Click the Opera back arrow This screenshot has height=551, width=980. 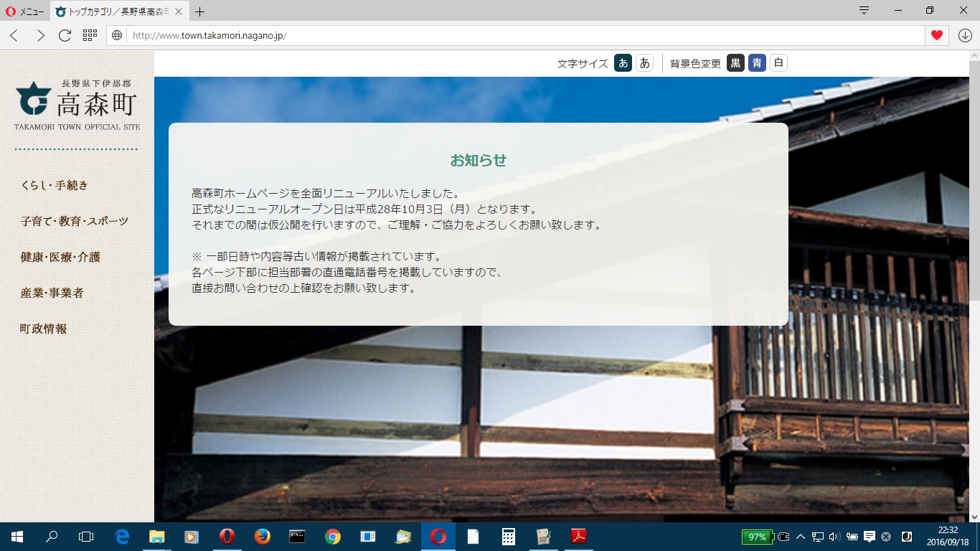[x=14, y=35]
